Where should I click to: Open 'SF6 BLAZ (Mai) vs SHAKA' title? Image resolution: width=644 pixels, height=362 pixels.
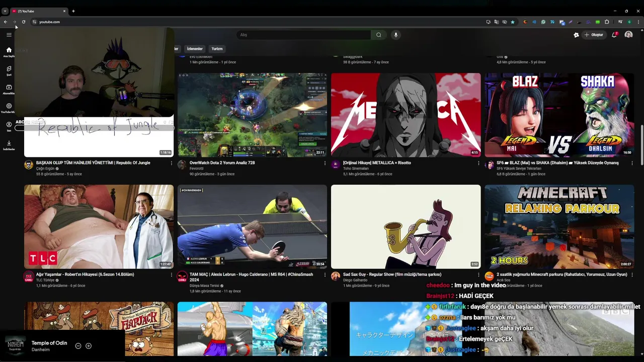[557, 163]
